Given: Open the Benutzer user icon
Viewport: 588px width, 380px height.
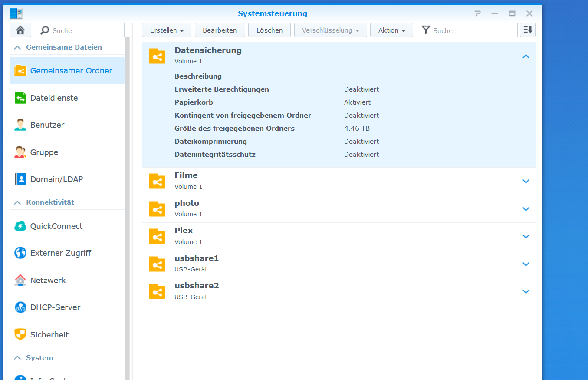Looking at the screenshot, I should [x=20, y=125].
